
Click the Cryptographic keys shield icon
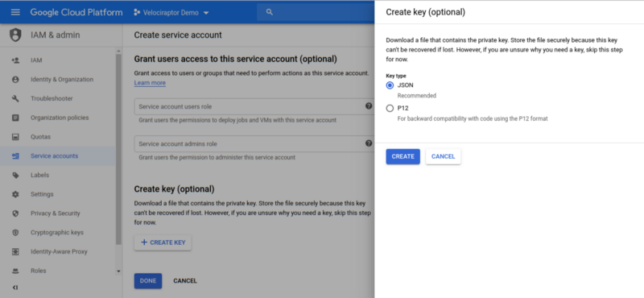click(15, 233)
